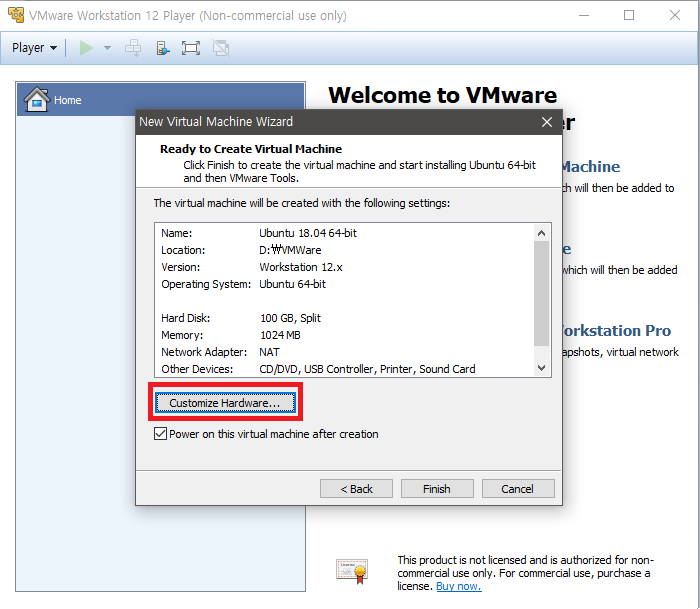Toggle Power on this virtual machine after creation
The width and height of the screenshot is (700, 609).
160,434
